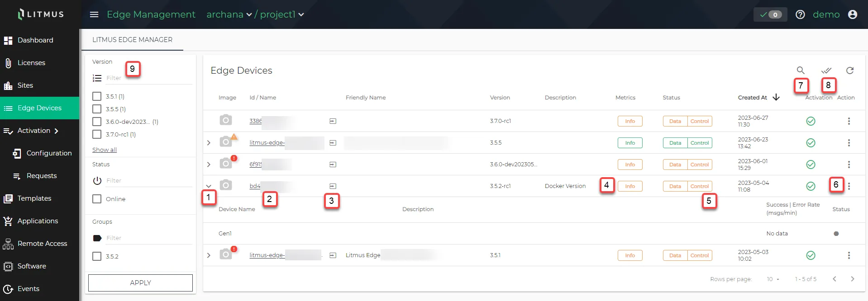This screenshot has width=868, height=301.
Task: Open device ID link bd4
Action: [255, 186]
